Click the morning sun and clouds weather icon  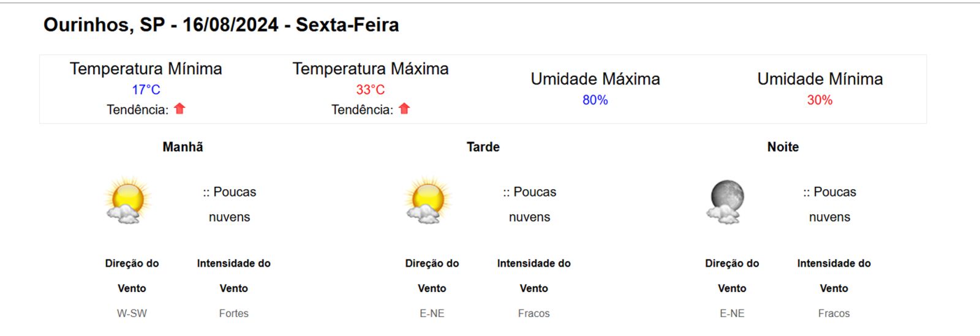(x=127, y=200)
